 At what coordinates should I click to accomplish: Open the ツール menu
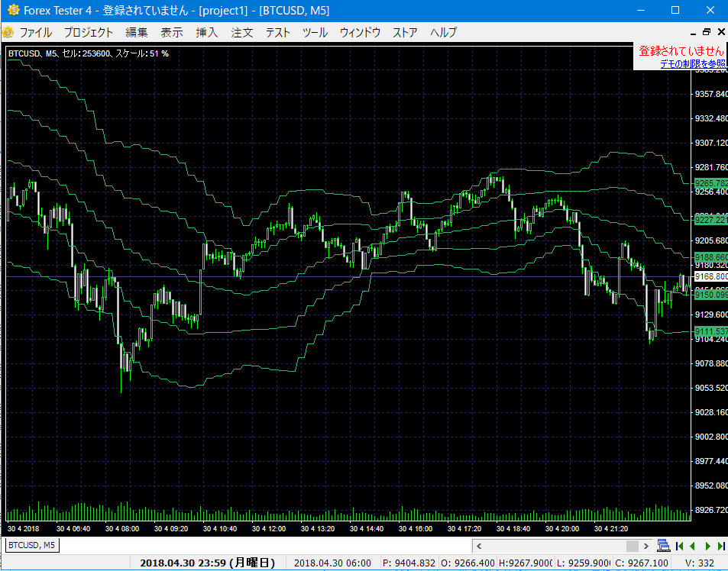(x=315, y=33)
